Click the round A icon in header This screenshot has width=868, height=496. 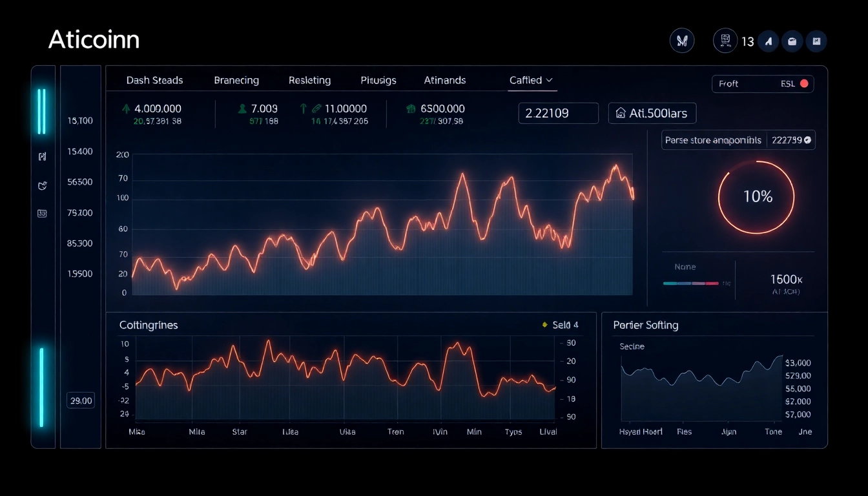(x=769, y=41)
